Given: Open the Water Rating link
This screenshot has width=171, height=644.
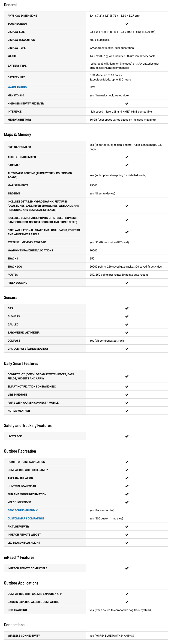Looking at the screenshot, I should point(17,87).
